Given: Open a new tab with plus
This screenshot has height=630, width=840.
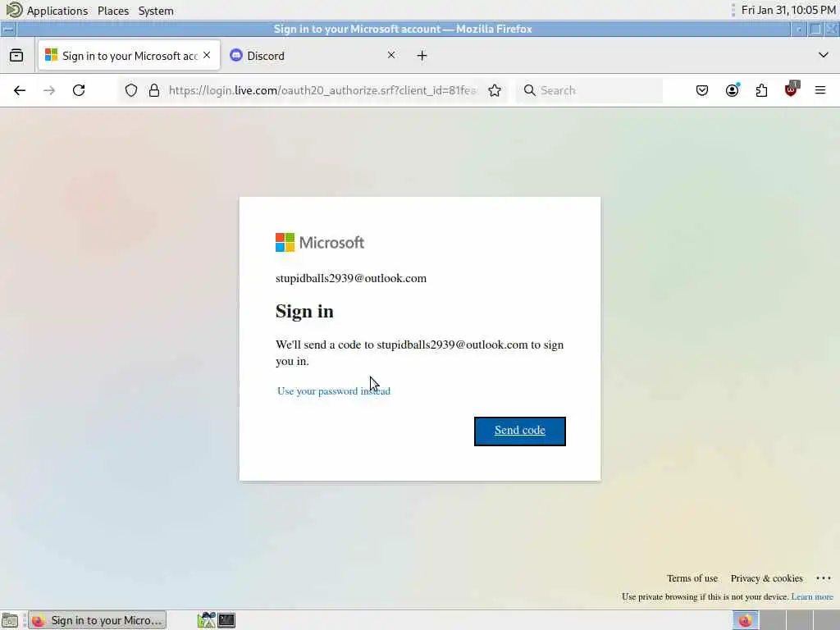Looking at the screenshot, I should point(422,56).
